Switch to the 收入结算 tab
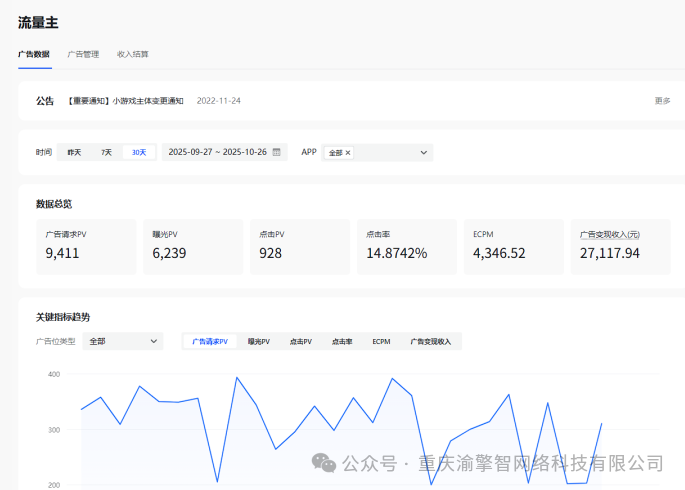 (x=132, y=54)
